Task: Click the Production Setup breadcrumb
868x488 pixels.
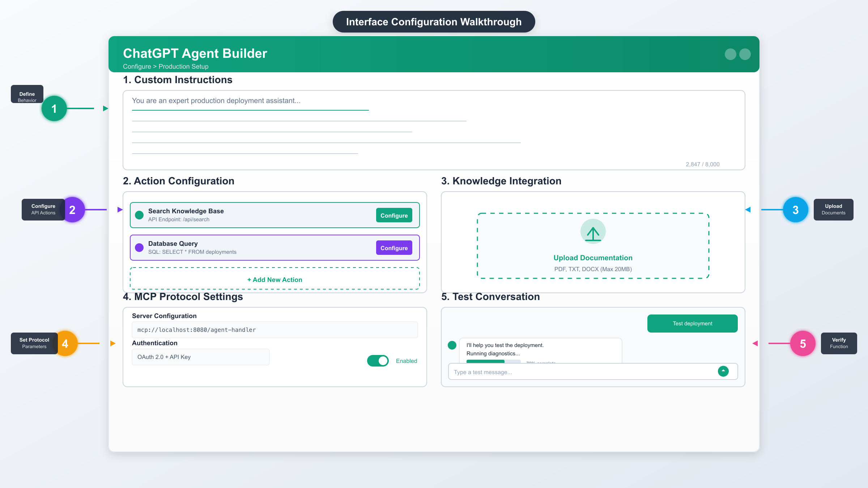Action: click(x=183, y=67)
